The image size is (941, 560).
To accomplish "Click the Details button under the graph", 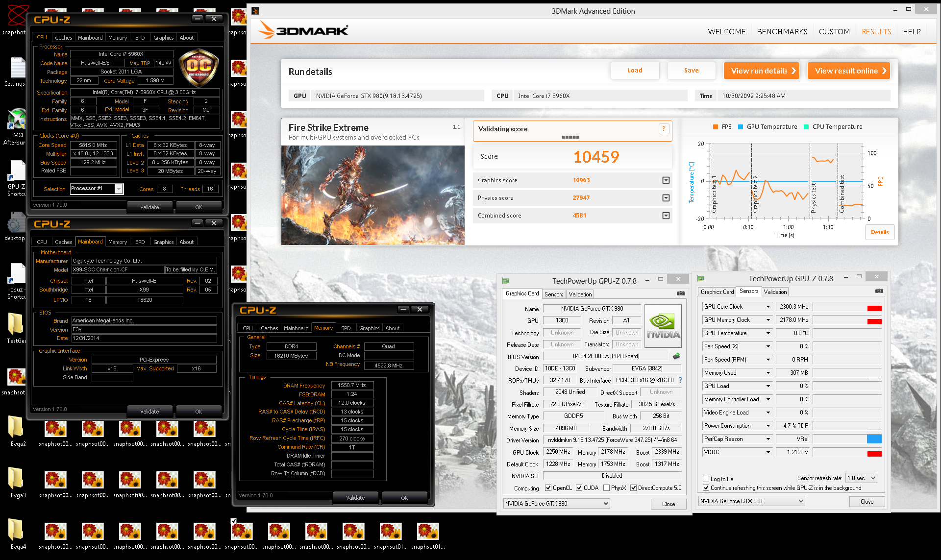I will (x=879, y=232).
